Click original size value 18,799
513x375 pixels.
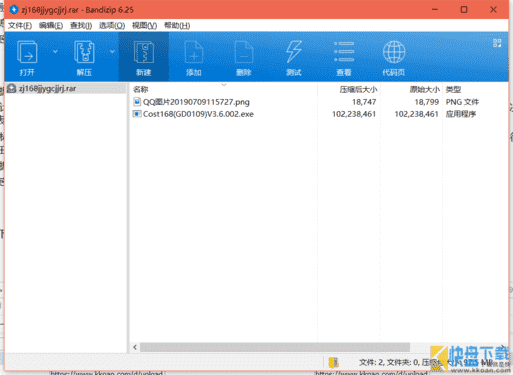point(426,102)
